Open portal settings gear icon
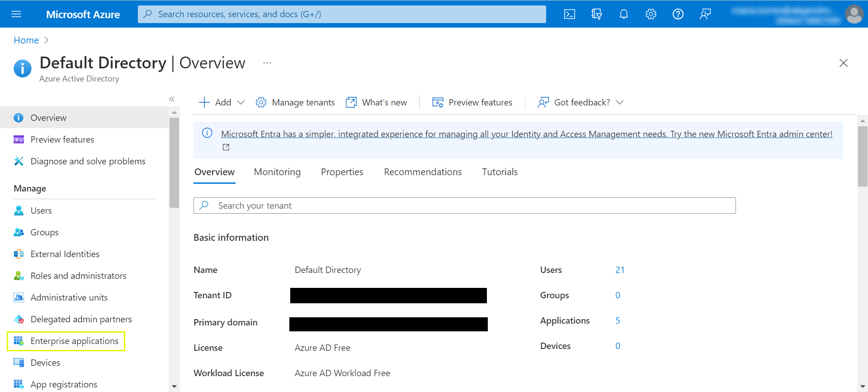The image size is (868, 392). pos(651,14)
